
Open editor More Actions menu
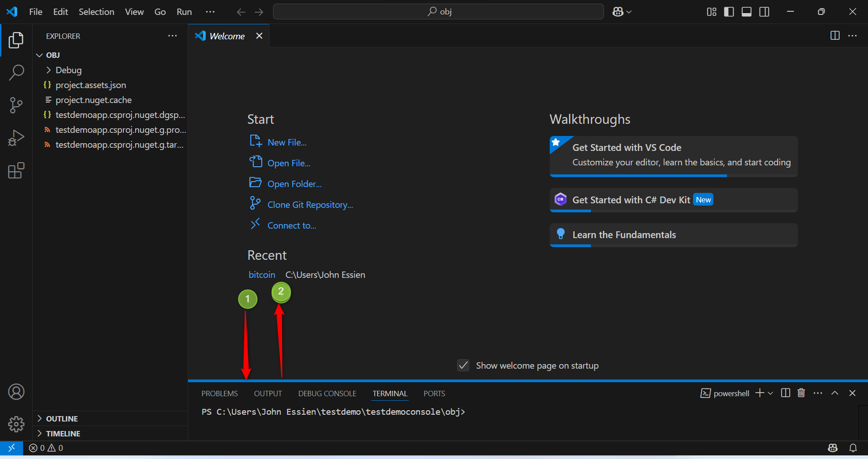(x=853, y=36)
